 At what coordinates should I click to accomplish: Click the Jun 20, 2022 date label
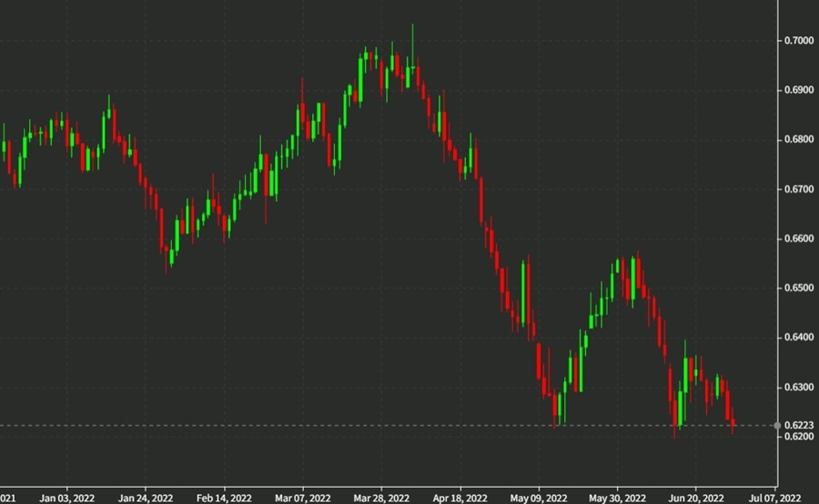(x=696, y=499)
